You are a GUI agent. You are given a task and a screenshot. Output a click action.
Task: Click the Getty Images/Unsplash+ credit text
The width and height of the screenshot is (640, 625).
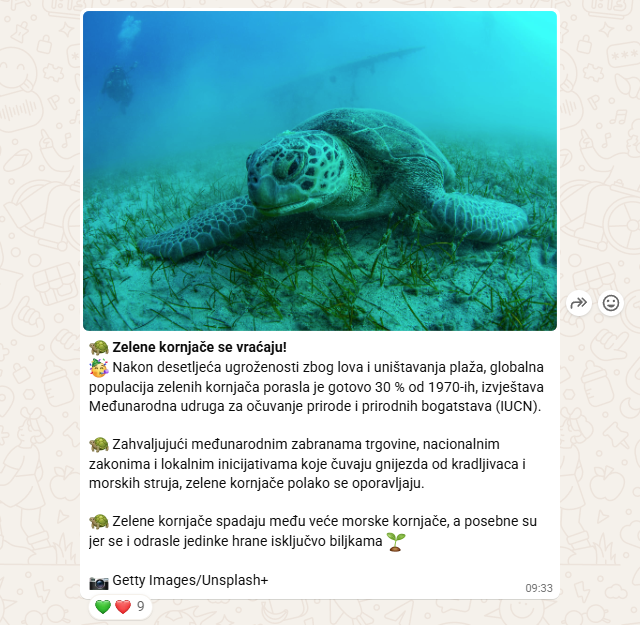(190, 580)
